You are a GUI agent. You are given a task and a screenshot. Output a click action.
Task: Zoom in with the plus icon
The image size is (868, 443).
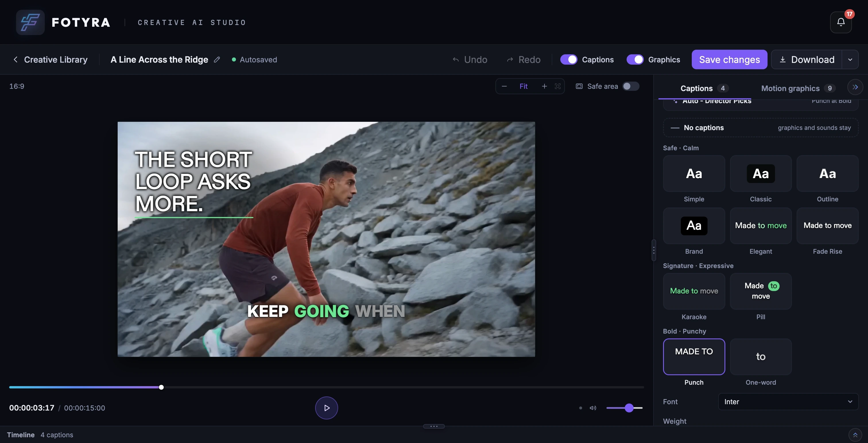pos(544,86)
